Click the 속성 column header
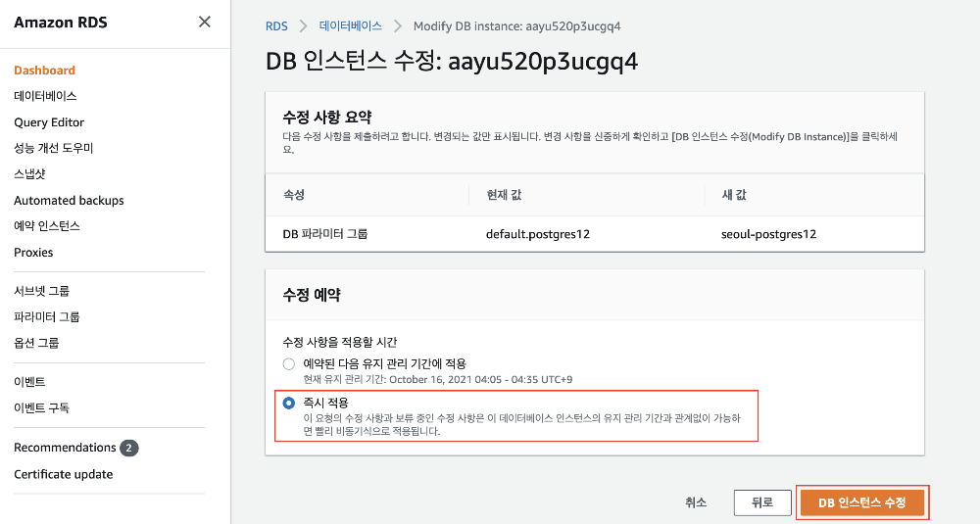This screenshot has width=980, height=524. point(294,195)
